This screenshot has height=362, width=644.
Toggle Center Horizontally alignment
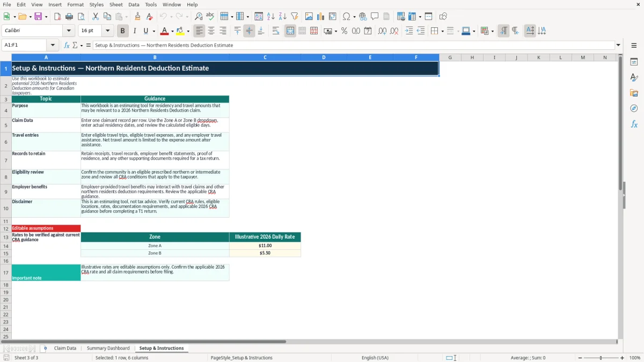[x=211, y=31]
